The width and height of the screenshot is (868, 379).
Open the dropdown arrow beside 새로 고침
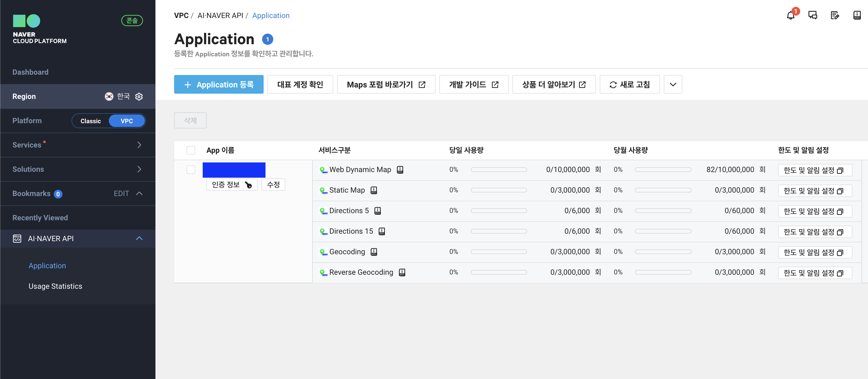(x=672, y=85)
